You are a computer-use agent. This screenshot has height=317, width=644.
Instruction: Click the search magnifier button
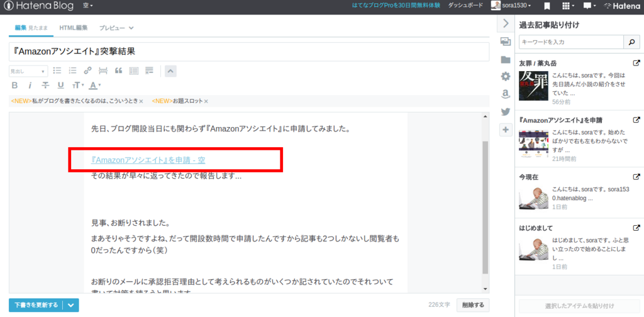[x=631, y=42]
